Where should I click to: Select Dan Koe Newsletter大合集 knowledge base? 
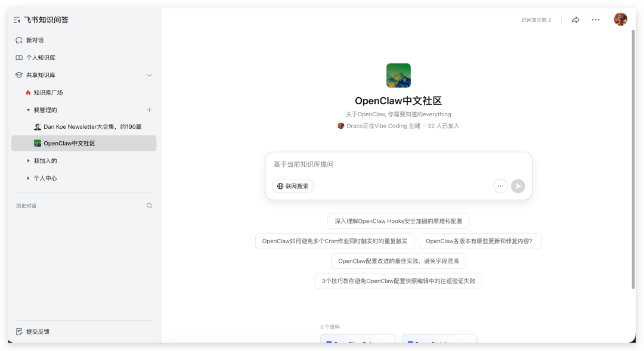(x=92, y=127)
